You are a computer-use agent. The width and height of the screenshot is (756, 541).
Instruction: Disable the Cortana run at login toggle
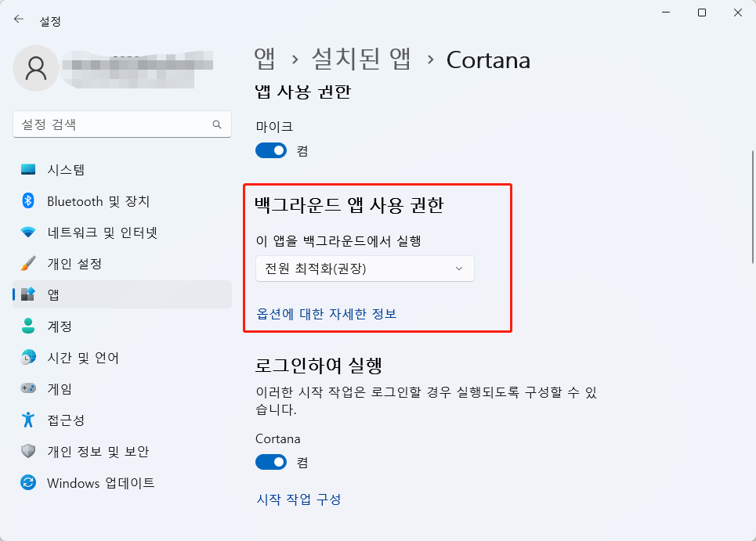pyautogui.click(x=271, y=463)
